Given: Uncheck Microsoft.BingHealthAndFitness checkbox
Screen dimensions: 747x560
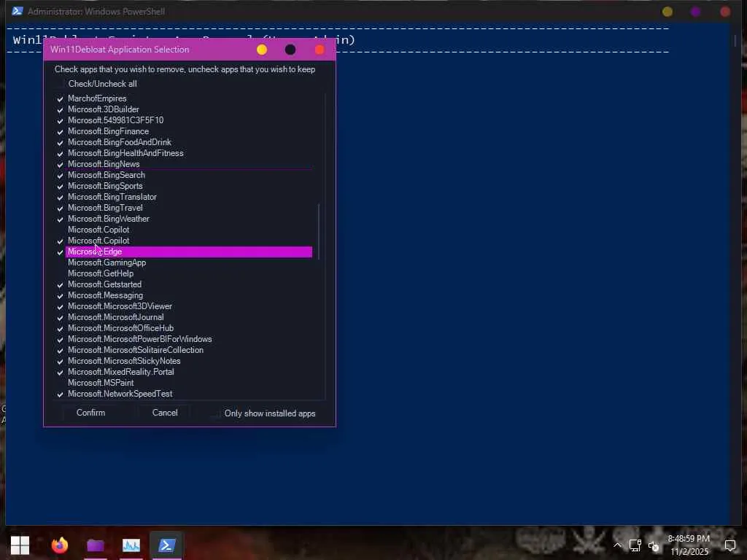Looking at the screenshot, I should (x=60, y=153).
